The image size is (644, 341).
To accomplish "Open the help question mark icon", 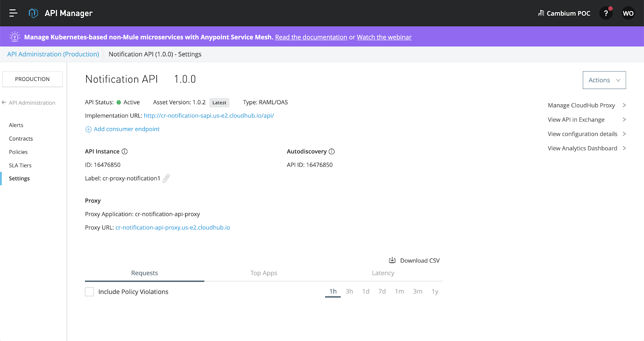I will [606, 13].
